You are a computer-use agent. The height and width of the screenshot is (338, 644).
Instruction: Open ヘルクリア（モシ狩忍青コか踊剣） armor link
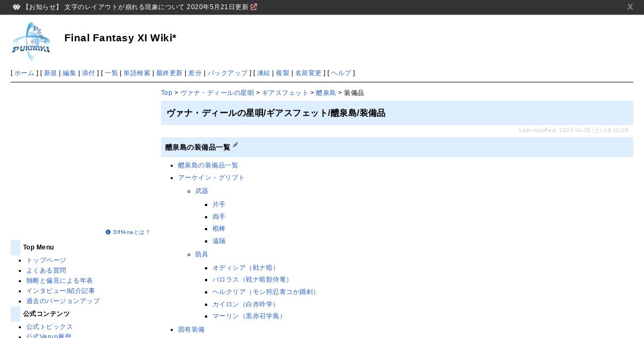point(266,292)
